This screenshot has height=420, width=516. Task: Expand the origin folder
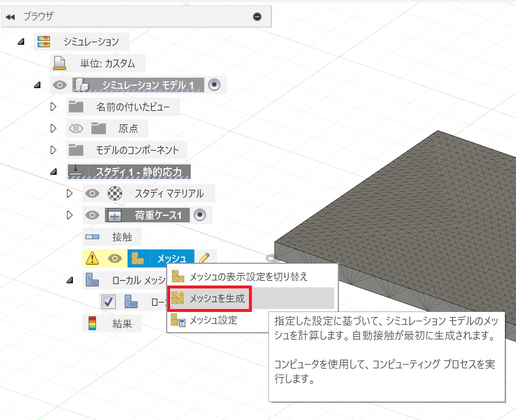[53, 128]
